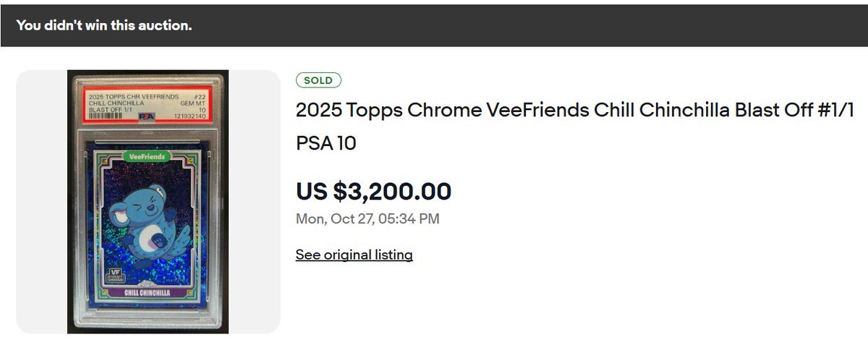The height and width of the screenshot is (353, 868).
Task: Click the light gray area left of the card photo
Action: (x=41, y=202)
